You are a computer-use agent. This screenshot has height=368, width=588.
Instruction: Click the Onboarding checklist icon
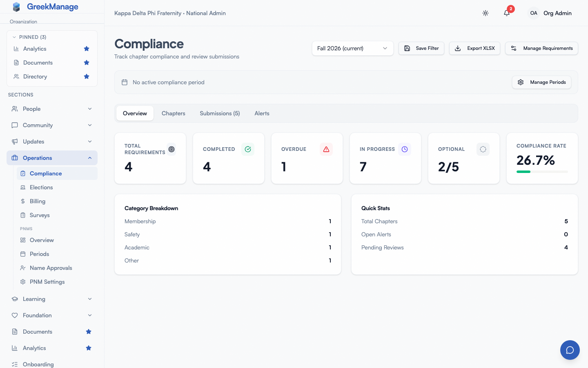(15, 364)
